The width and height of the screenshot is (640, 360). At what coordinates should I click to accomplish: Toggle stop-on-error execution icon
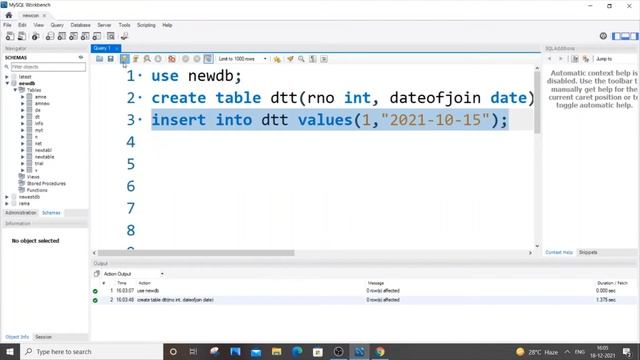[x=172, y=59]
